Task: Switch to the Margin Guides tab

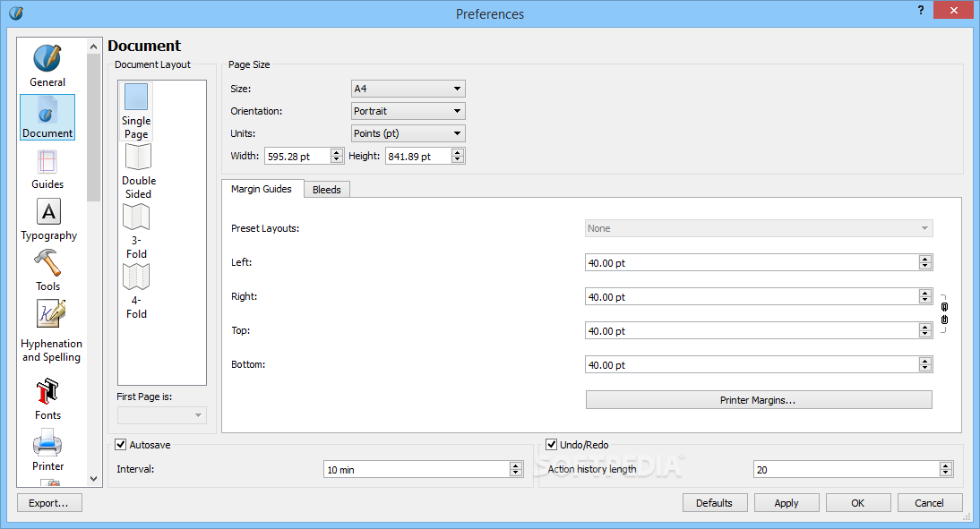Action: 262,189
